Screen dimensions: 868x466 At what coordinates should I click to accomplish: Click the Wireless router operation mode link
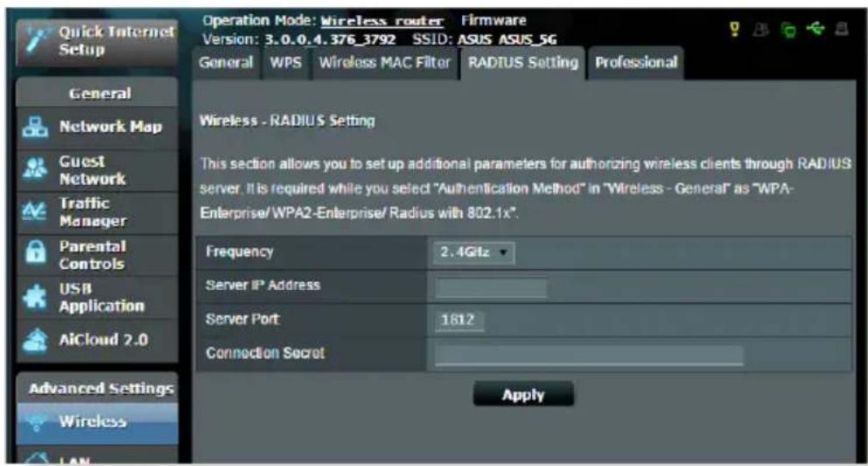click(382, 21)
